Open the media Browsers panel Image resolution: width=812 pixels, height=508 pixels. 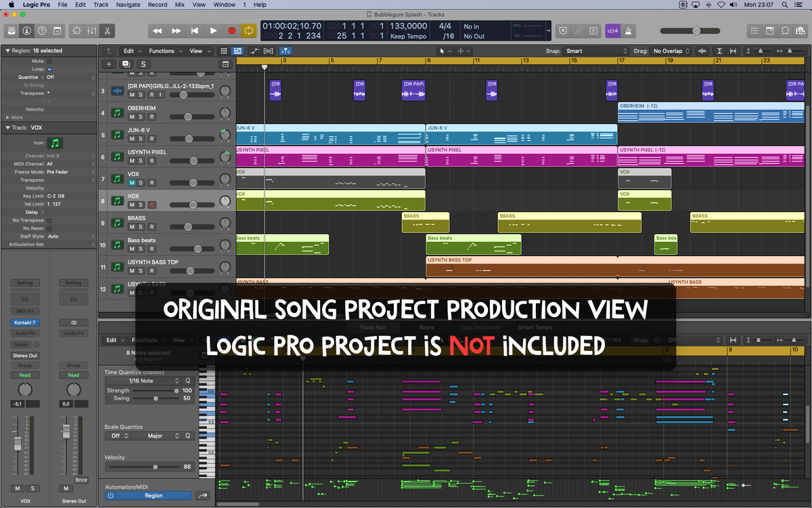[801, 30]
